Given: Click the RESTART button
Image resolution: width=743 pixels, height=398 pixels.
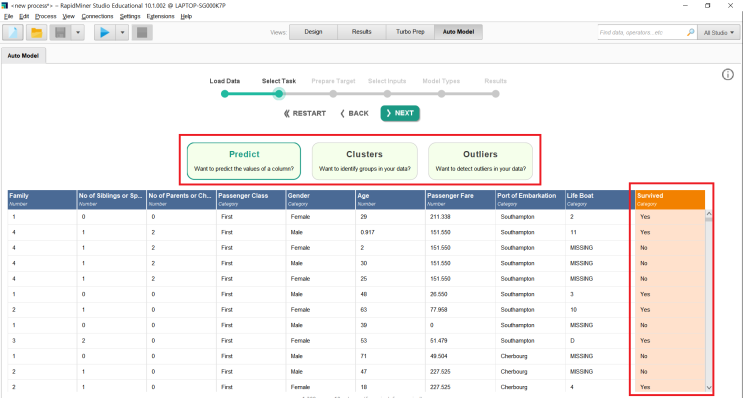Looking at the screenshot, I should (x=305, y=113).
